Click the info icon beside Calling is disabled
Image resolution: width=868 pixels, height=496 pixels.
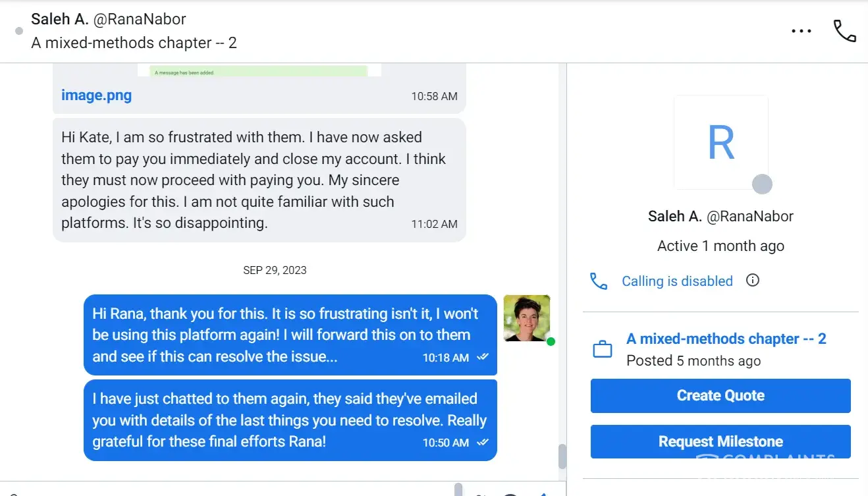coord(753,281)
